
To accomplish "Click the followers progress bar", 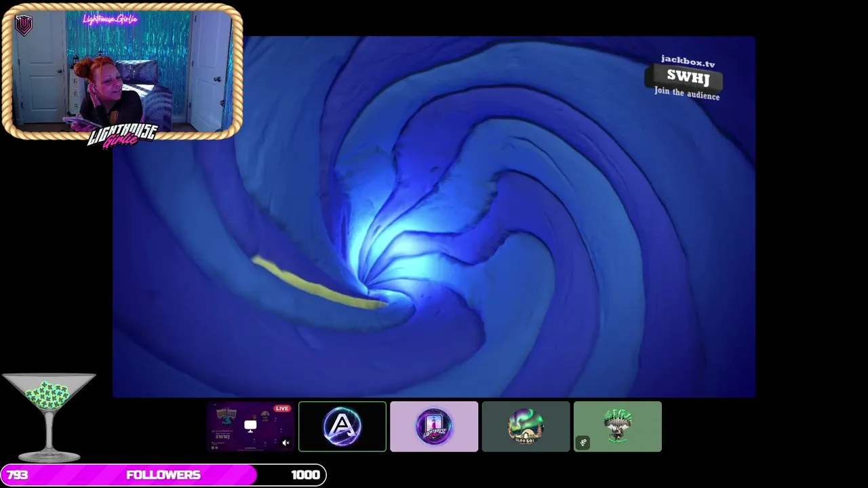I will 163,475.
